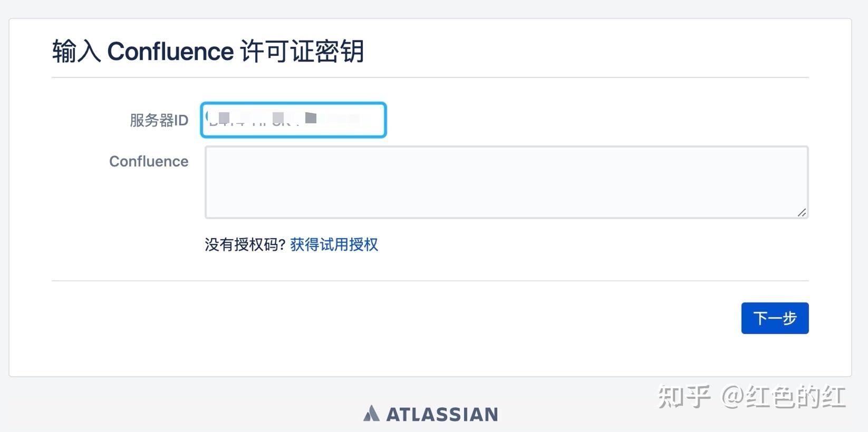
Task: Click the 输入 text starting the page heading
Action: tap(76, 52)
